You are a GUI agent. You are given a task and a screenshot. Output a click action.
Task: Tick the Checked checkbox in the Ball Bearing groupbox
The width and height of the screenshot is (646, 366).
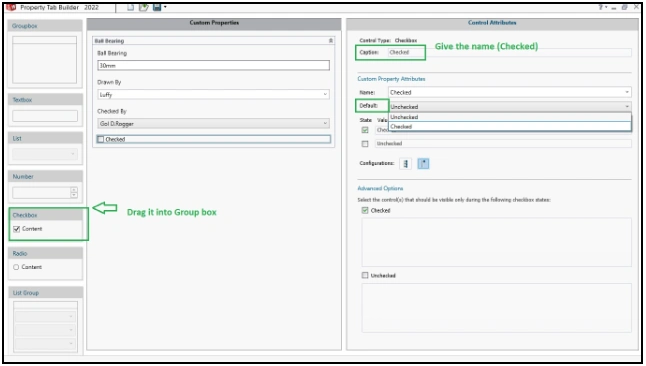click(x=101, y=139)
